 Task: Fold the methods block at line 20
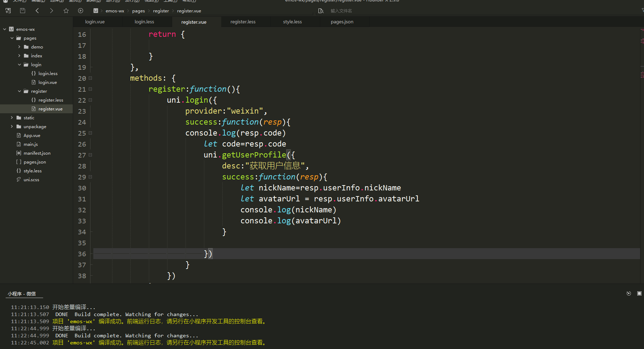(90, 78)
